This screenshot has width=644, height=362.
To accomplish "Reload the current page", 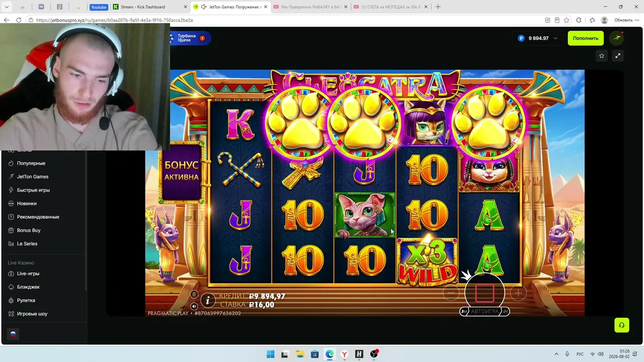I will click(19, 20).
